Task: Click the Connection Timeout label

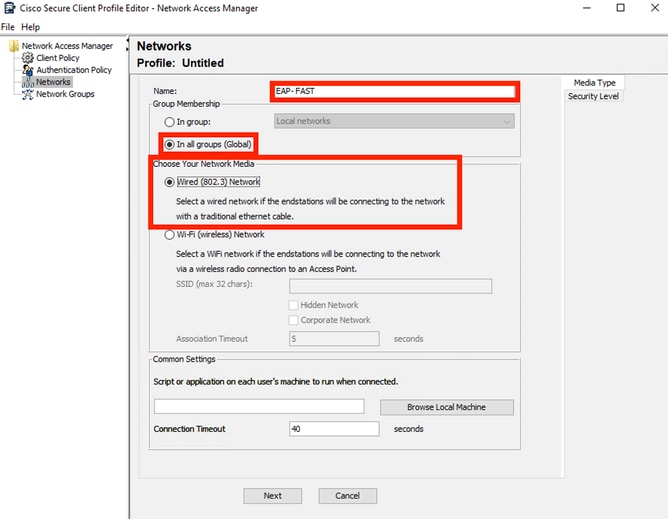Action: [x=189, y=429]
